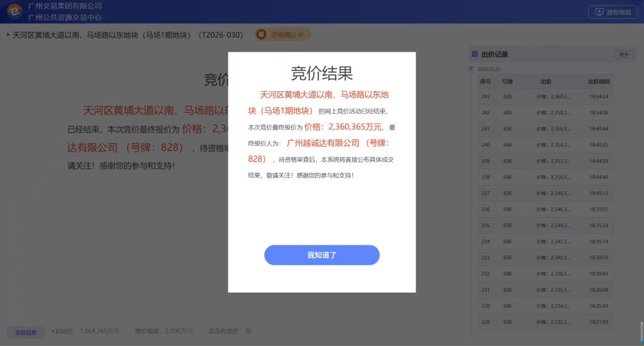Viewport: 644px width, 346px height.
Task: Select bid record row 234
Action: 546,242
